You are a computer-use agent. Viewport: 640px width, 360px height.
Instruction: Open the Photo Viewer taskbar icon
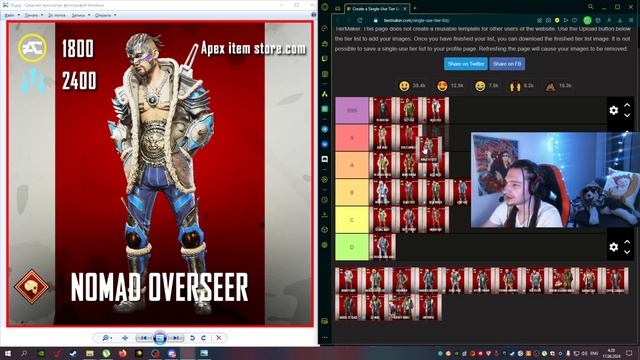pos(204,353)
